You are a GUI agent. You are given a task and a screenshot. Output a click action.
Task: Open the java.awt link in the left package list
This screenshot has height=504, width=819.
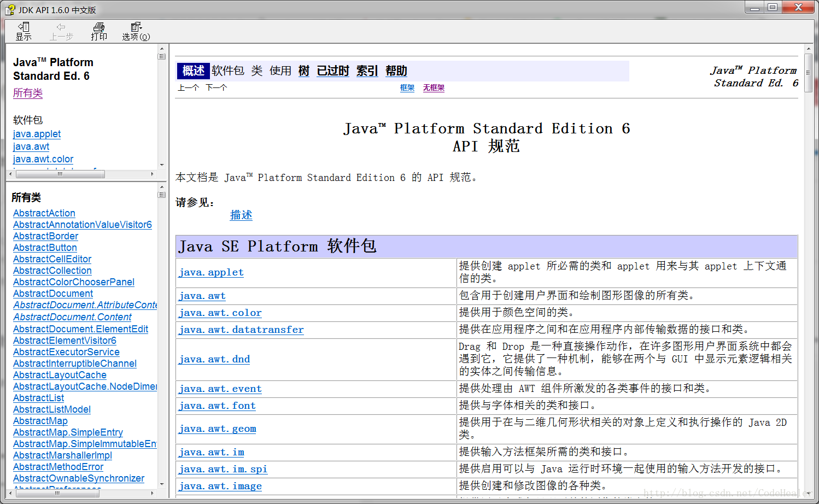[31, 146]
